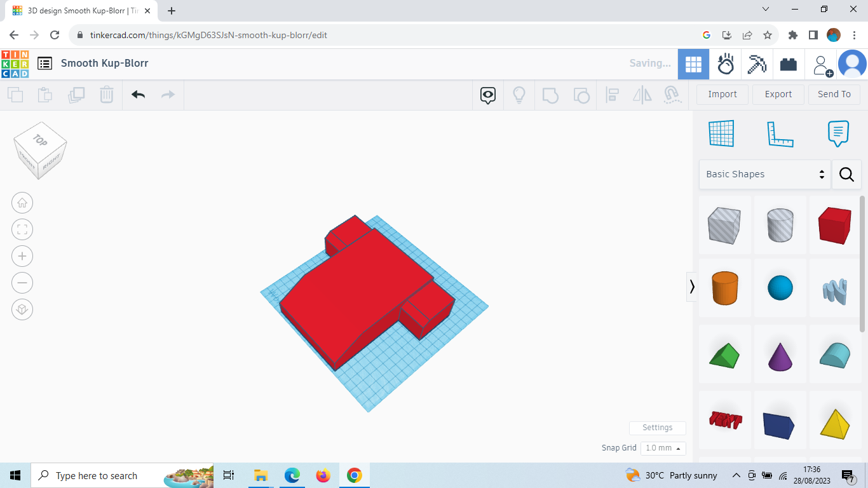Screen dimensions: 868x488
Task: Undo the last action
Action: pos(138,94)
